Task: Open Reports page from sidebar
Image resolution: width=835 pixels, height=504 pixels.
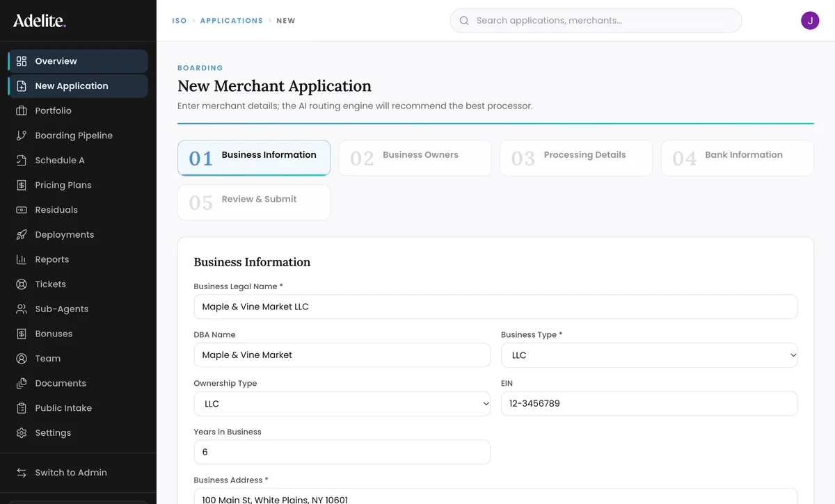Action: 78,259
